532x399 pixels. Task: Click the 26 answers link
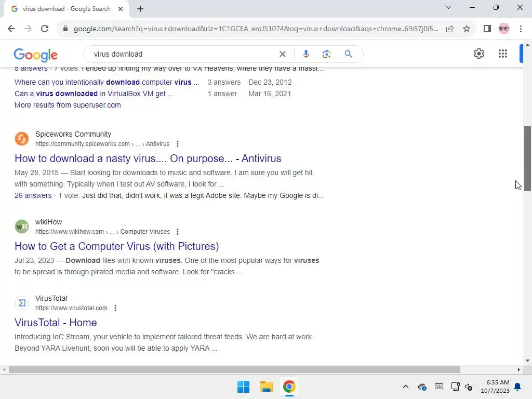pos(33,196)
